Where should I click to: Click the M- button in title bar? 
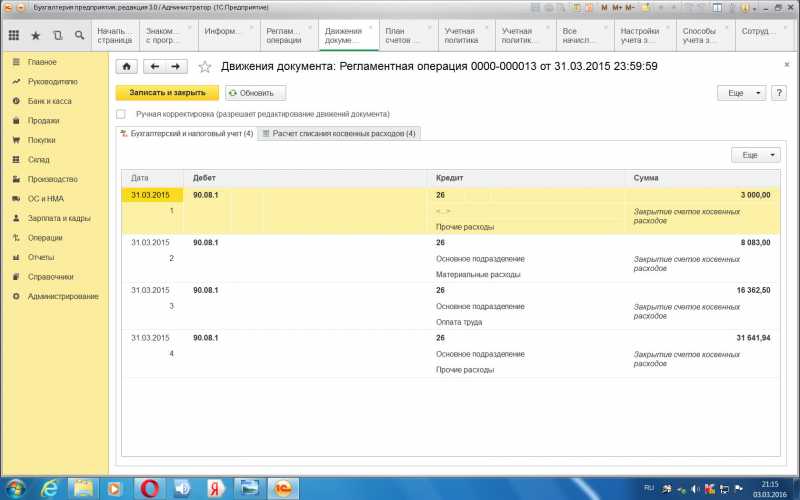[x=630, y=8]
